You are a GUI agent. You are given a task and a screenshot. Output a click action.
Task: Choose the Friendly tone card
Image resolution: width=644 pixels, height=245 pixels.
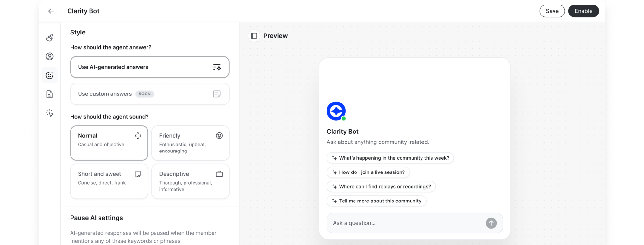point(190,143)
